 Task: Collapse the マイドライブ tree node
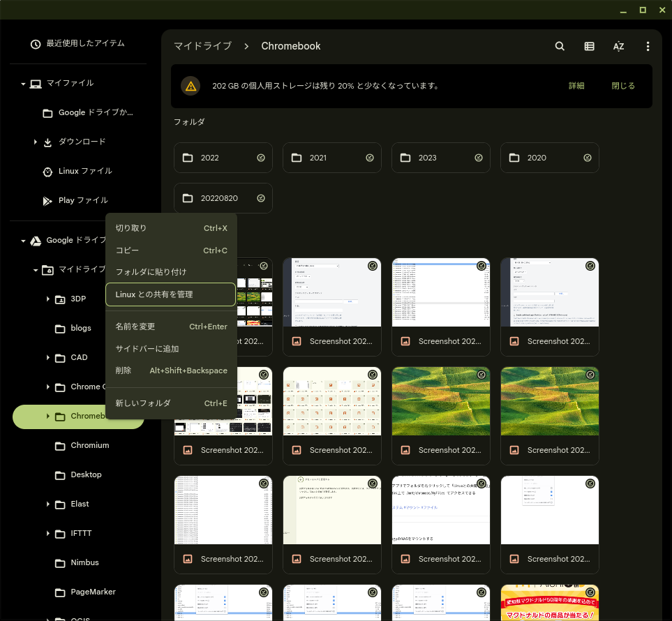point(35,270)
